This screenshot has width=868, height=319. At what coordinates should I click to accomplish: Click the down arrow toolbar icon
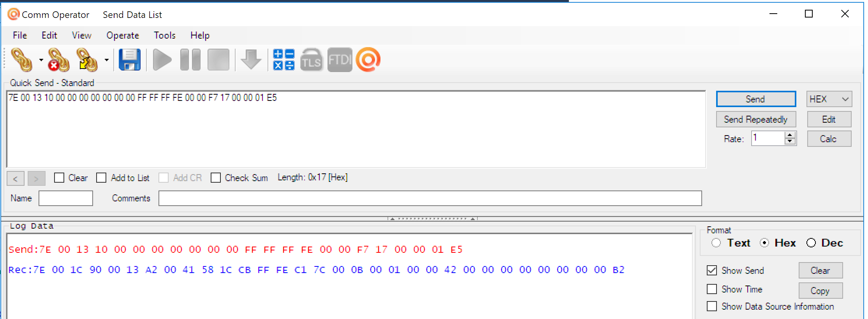tap(251, 60)
